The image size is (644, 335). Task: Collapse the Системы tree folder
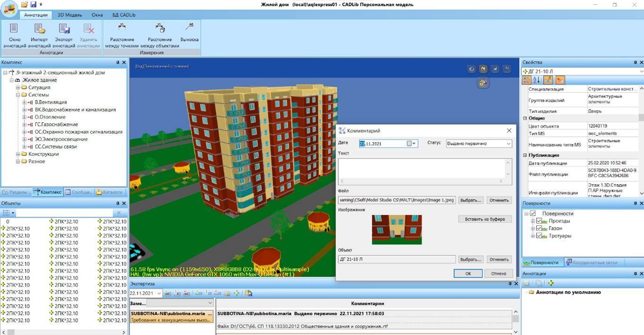18,95
